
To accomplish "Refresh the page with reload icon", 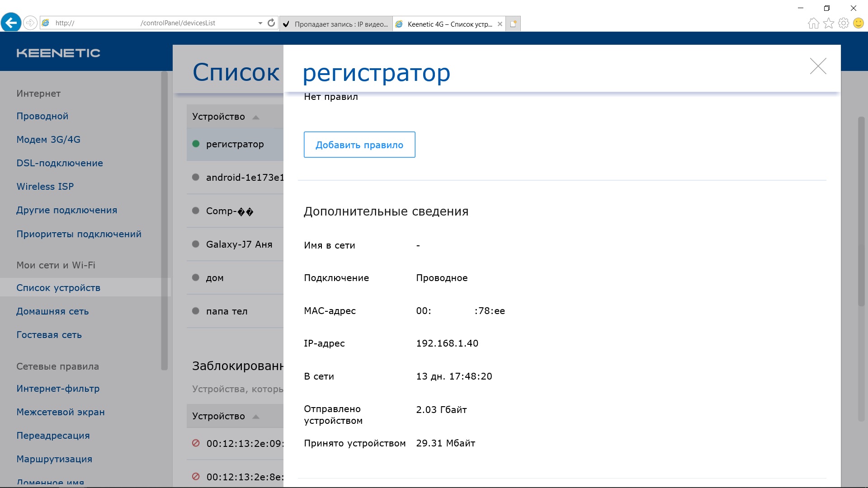I will click(x=271, y=23).
